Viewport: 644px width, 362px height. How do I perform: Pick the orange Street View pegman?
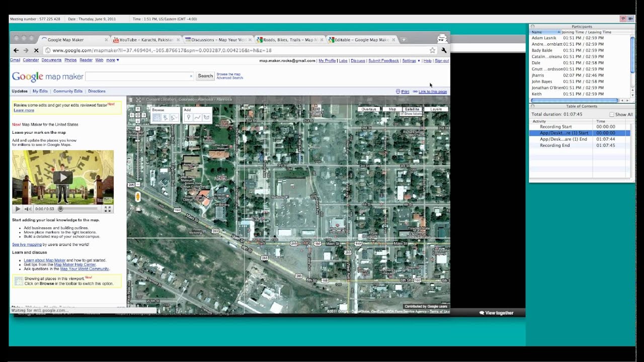coord(138,197)
